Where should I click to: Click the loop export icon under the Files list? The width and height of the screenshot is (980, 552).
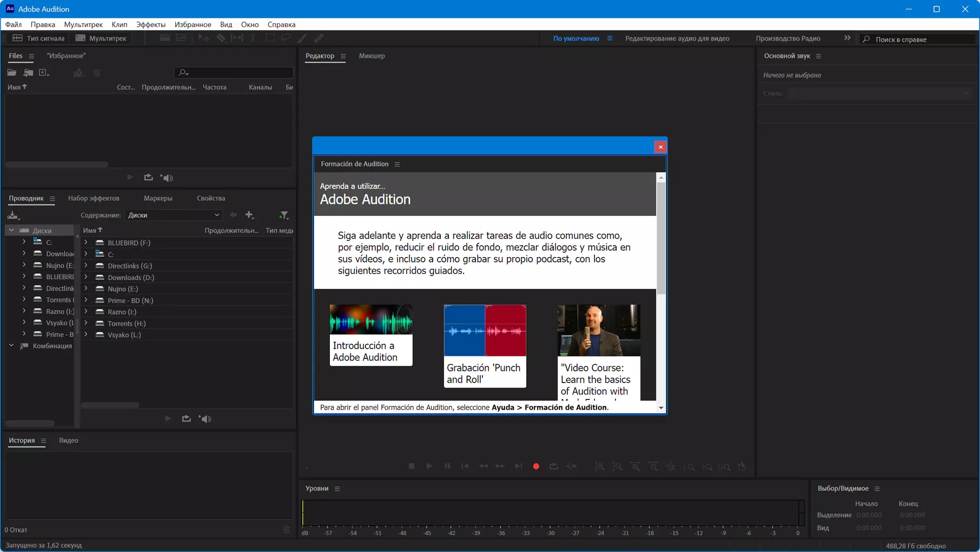pos(148,178)
